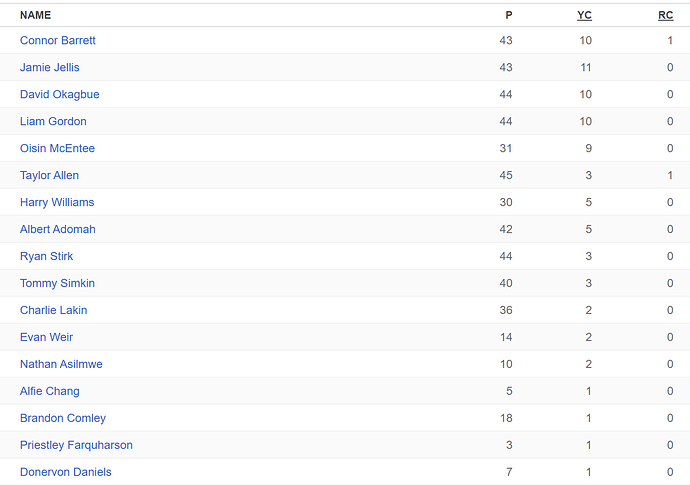The height and width of the screenshot is (485, 690).
Task: Click the Alfie Chang link
Action: point(49,391)
